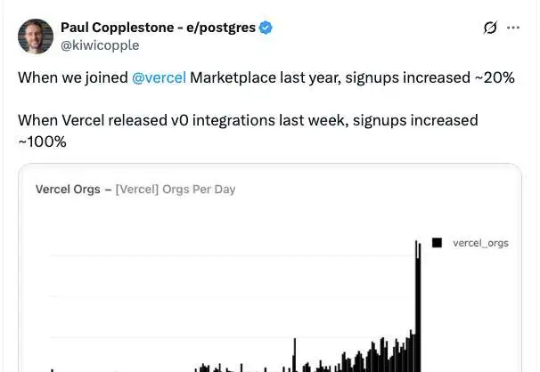Click the @vercel mention link
This screenshot has width=540, height=372.
tap(159, 78)
